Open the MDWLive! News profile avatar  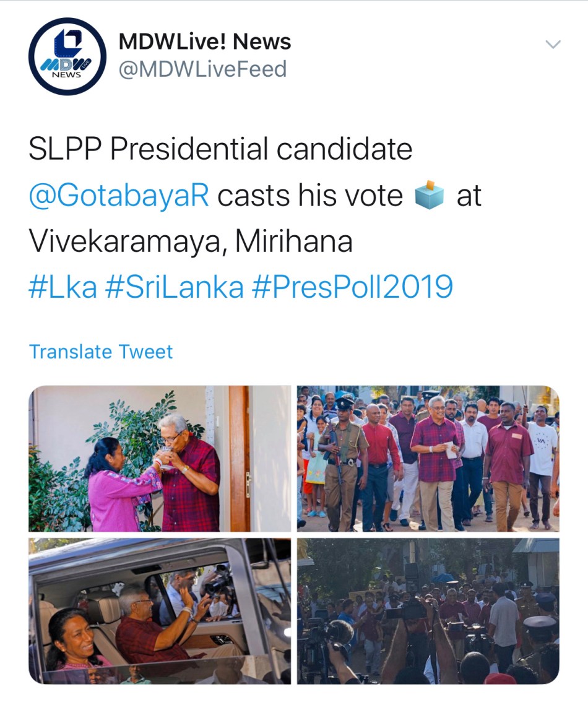click(67, 56)
